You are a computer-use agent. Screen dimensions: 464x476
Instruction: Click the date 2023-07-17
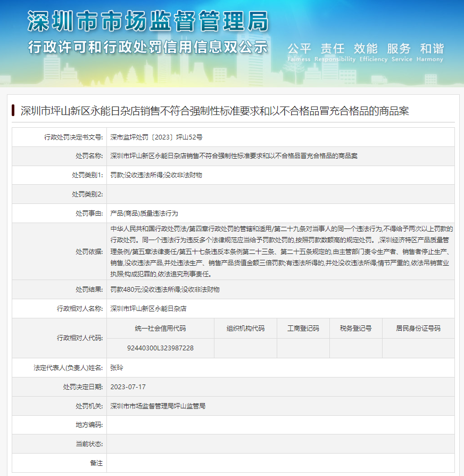click(x=128, y=387)
